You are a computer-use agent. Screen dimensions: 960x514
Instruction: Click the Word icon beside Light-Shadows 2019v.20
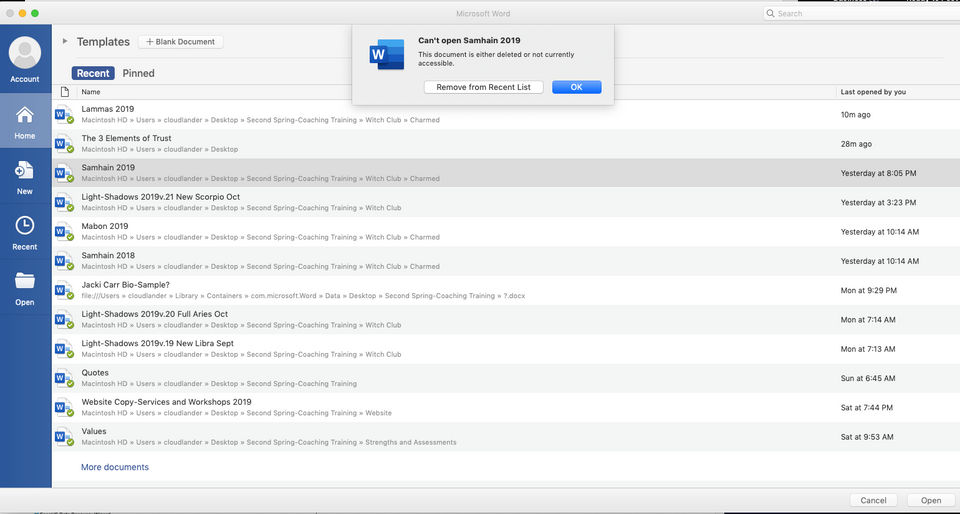click(x=64, y=320)
